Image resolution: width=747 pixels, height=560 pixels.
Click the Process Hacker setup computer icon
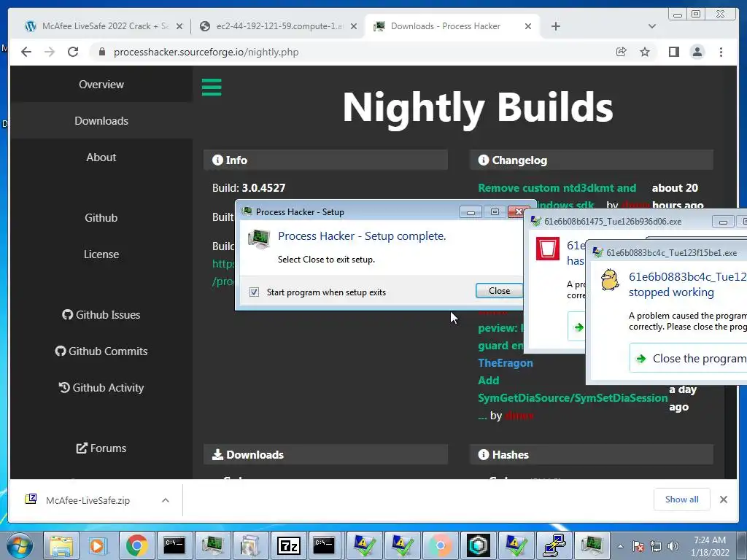point(259,238)
